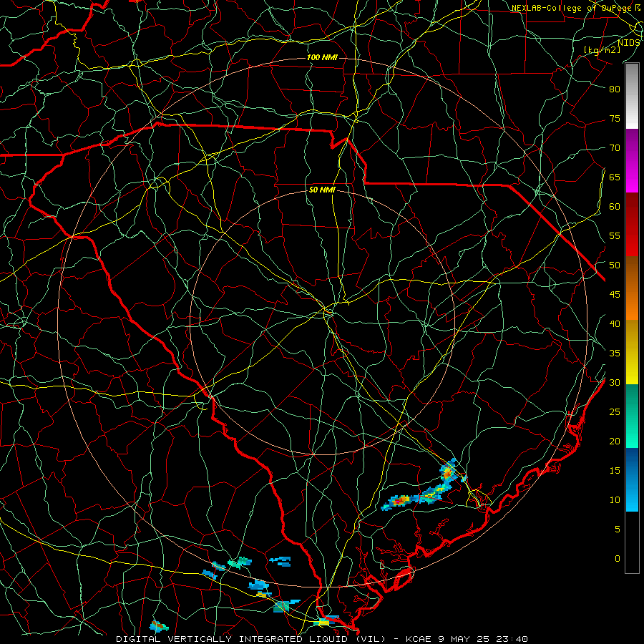Click the 55 value on the color scale
This screenshot has height=644, width=644.
click(x=615, y=236)
